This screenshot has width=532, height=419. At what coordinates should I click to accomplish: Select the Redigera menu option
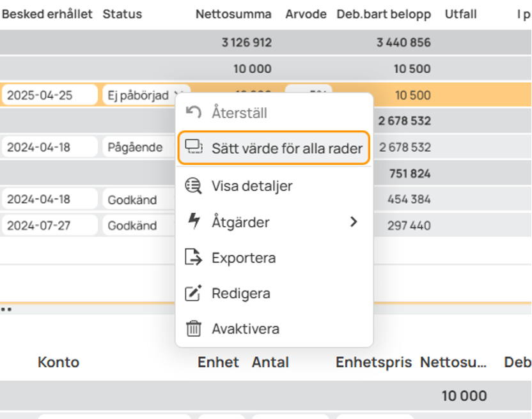coord(241,294)
